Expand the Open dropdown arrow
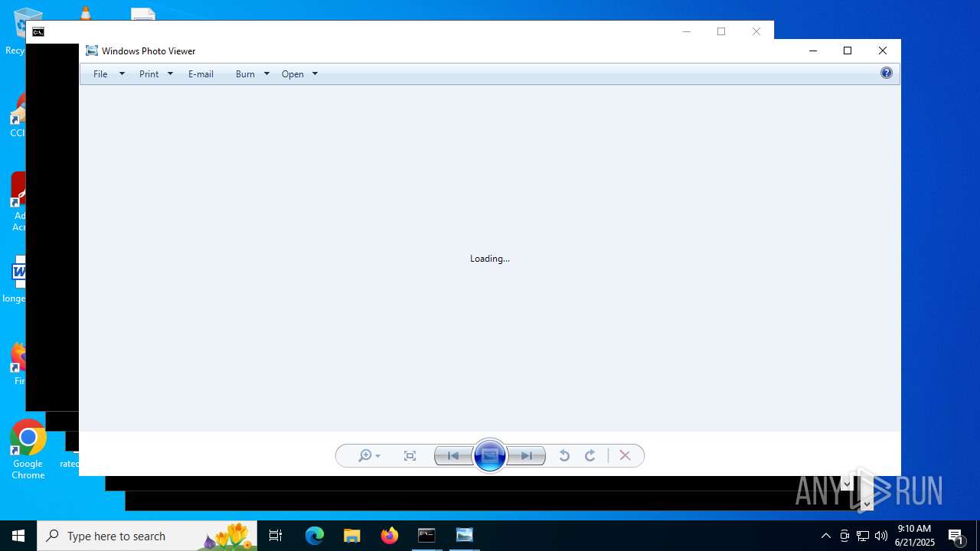 [315, 74]
